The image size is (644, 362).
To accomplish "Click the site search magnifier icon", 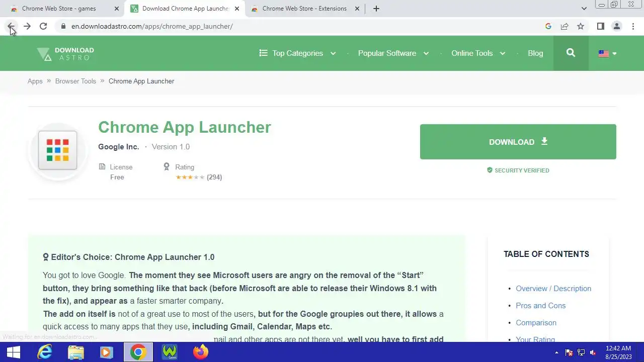I will [x=571, y=53].
